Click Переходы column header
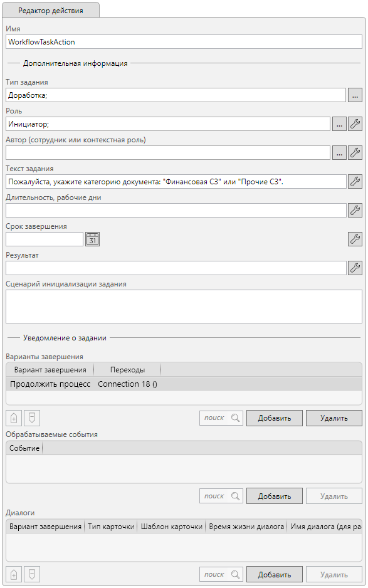This screenshot has width=368, height=588. [127, 370]
